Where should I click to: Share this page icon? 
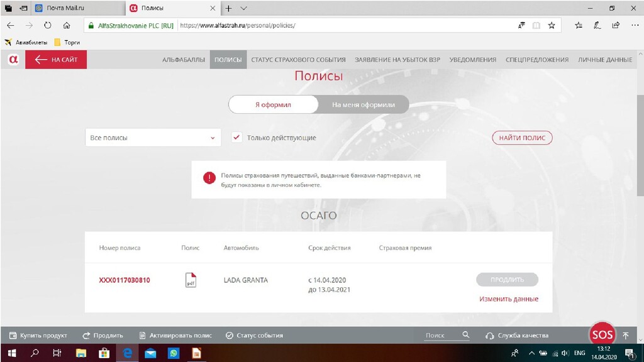pos(616,25)
